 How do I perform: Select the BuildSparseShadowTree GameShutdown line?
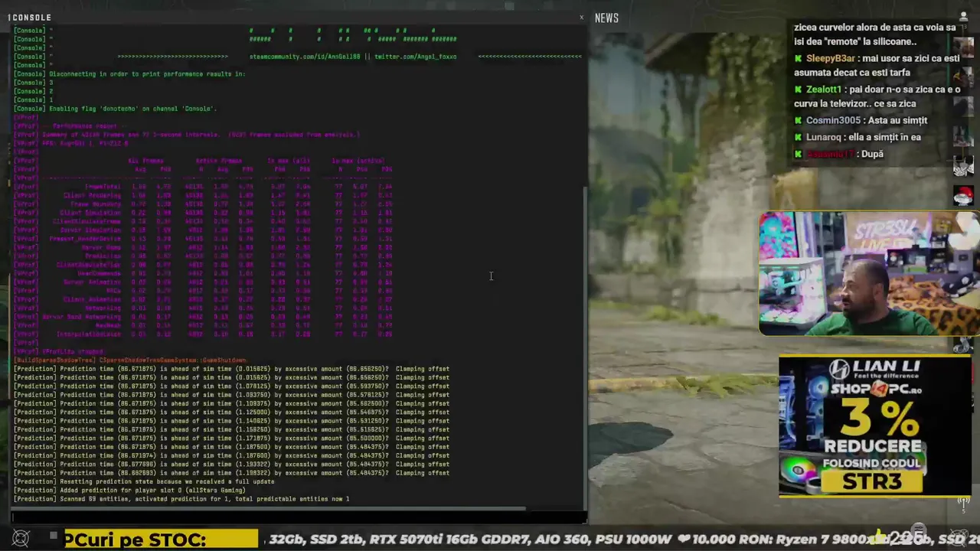click(x=130, y=360)
